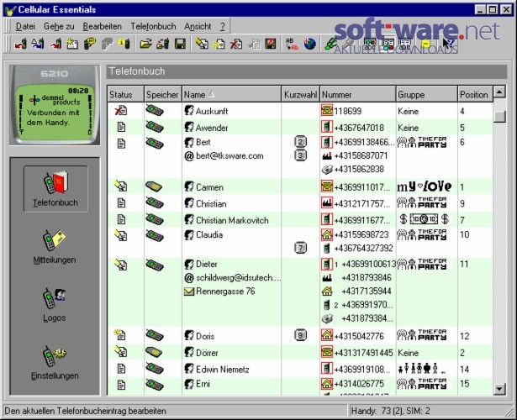
Task: Click the red-crossed status icon for Auskunft
Action: [x=121, y=111]
